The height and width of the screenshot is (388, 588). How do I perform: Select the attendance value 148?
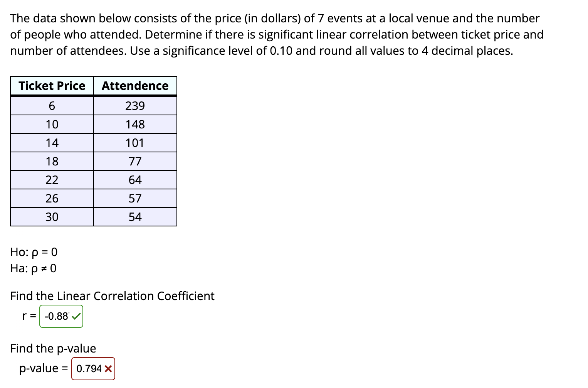[135, 124]
